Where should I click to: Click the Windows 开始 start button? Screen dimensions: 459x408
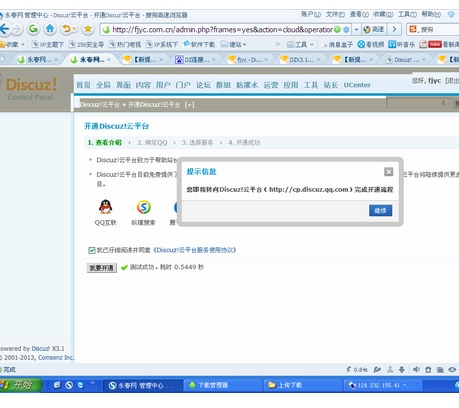pos(21,385)
